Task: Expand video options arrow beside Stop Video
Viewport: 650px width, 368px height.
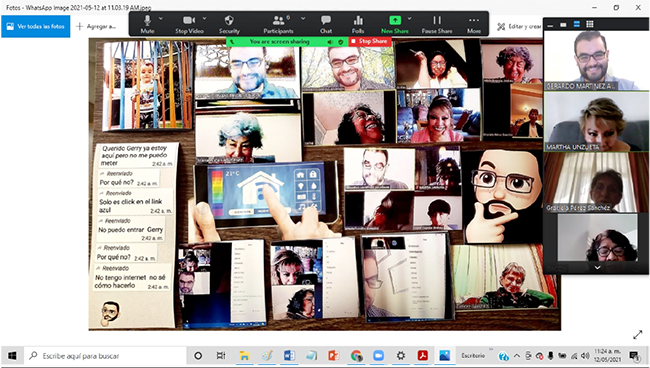Action: 204,19
